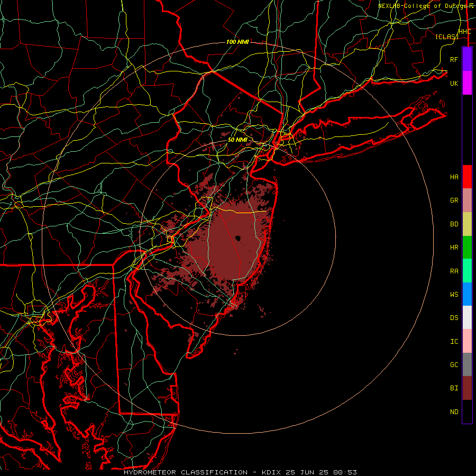Click the GR legend label

tap(454, 200)
